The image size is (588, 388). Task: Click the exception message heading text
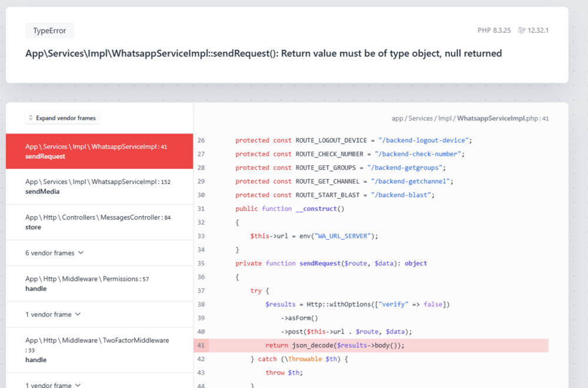pos(263,53)
